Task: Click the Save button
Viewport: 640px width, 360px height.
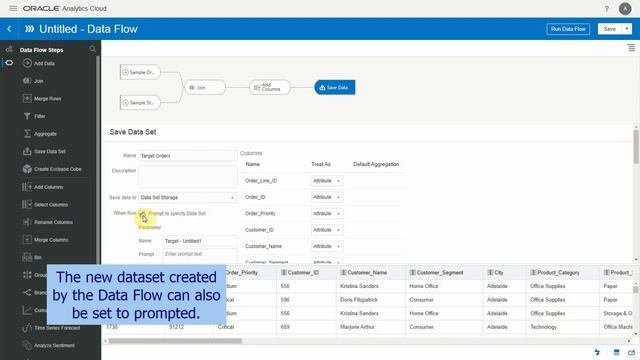Action: pos(610,29)
